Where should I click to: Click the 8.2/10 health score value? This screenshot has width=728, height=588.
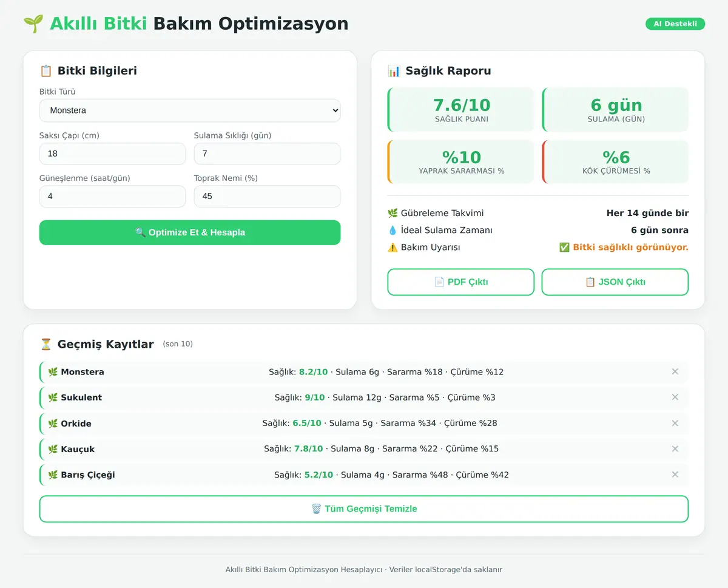click(313, 372)
